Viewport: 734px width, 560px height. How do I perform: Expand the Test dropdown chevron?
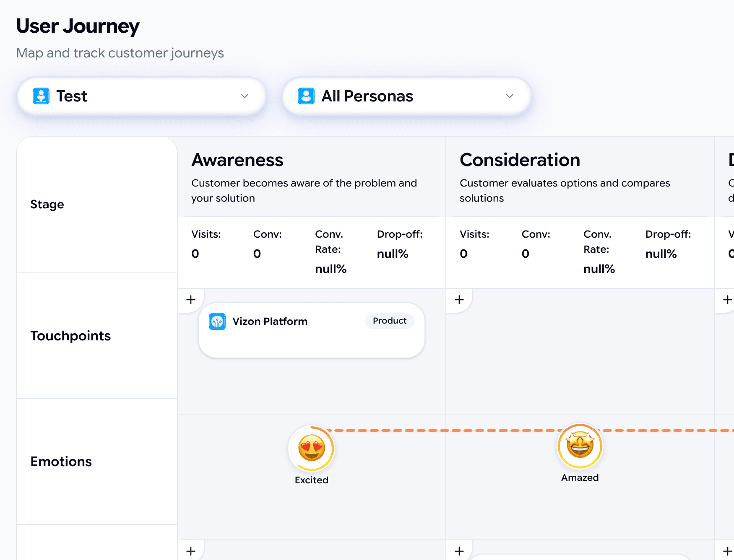point(245,96)
